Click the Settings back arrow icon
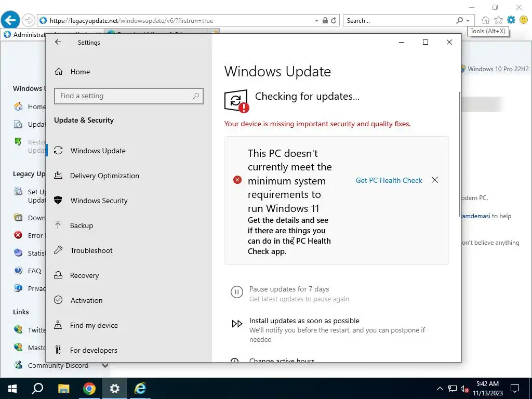 (x=58, y=42)
